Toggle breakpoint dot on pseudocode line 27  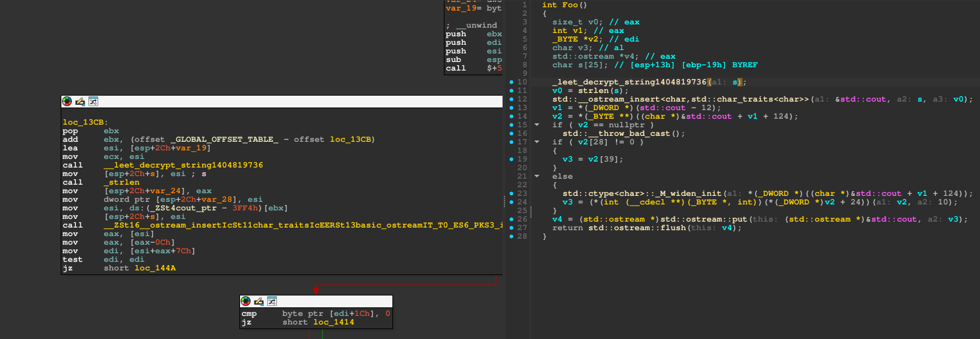pos(512,228)
